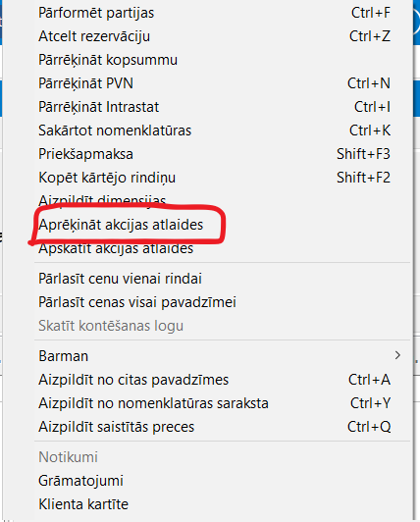Click Aizpildīt no nomenklatūras saraksta
The width and height of the screenshot is (420, 522).
pyautogui.click(x=223, y=403)
